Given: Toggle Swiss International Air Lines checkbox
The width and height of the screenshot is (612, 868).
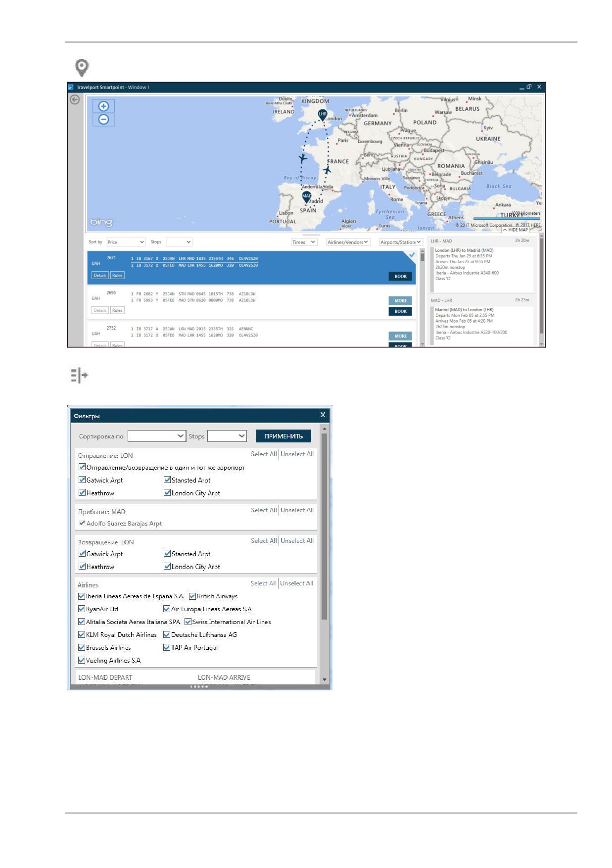Looking at the screenshot, I should click(x=188, y=622).
